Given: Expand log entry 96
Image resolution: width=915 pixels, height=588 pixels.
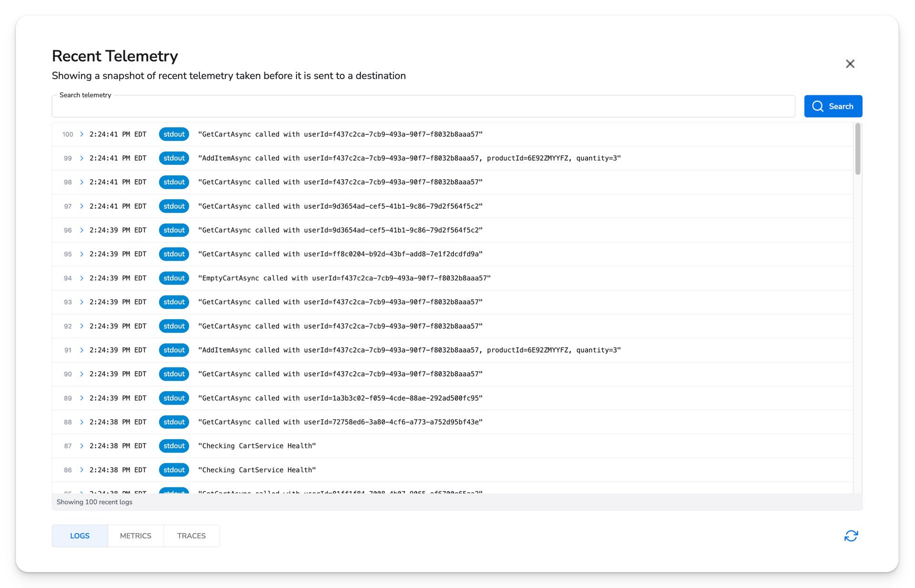Looking at the screenshot, I should pyautogui.click(x=81, y=230).
